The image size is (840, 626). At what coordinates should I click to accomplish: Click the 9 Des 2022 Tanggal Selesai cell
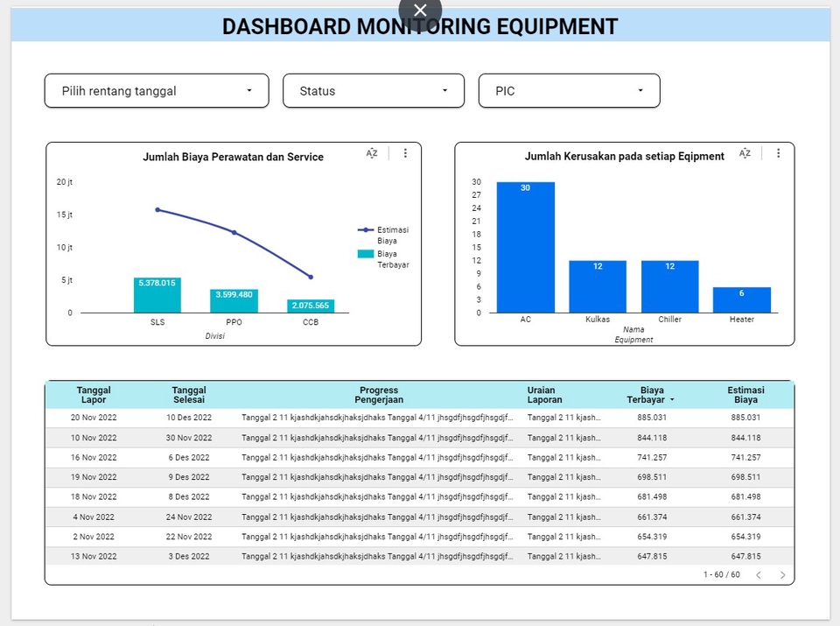[189, 477]
